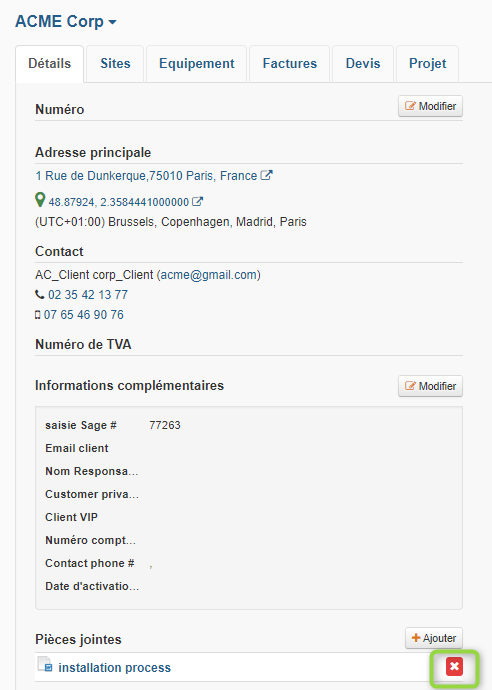Viewport: 492px width, 690px height.
Task: Switch to the Sites tab
Action: coord(115,63)
